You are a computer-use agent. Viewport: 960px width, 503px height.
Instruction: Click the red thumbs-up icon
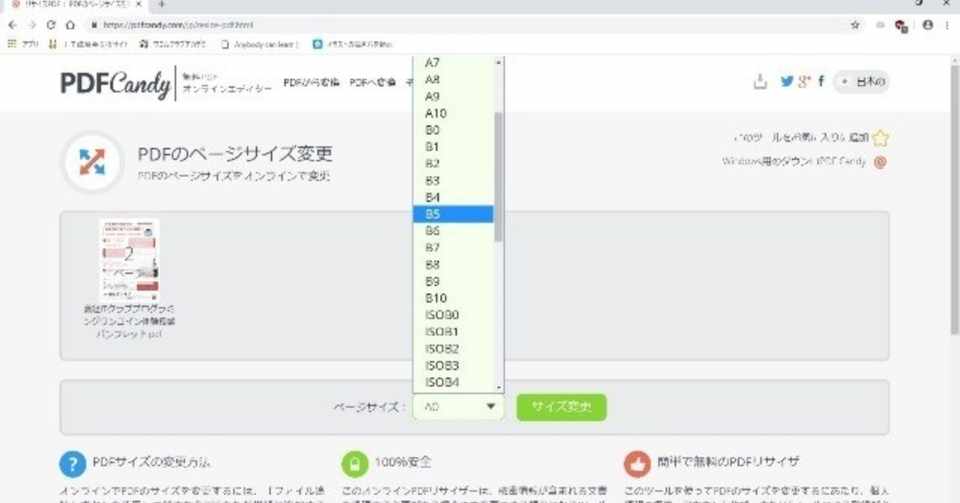click(x=637, y=464)
